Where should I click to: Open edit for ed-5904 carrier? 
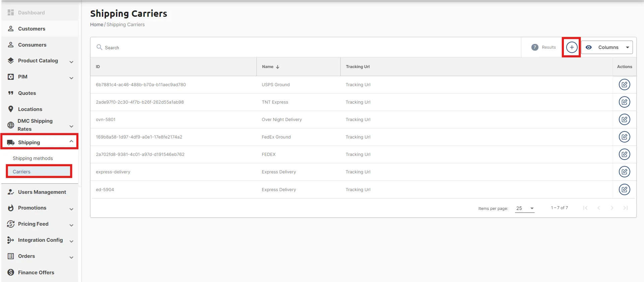point(624,189)
